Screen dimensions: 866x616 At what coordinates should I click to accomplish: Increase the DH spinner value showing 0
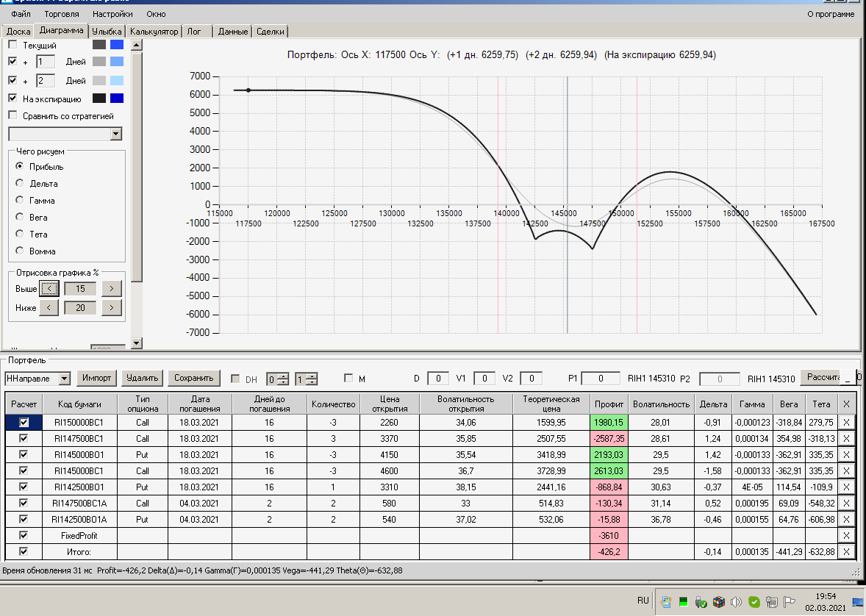[284, 376]
